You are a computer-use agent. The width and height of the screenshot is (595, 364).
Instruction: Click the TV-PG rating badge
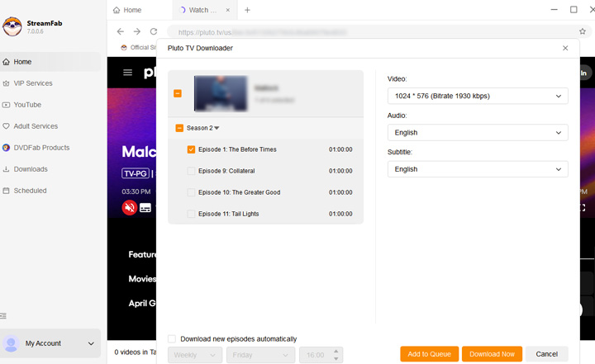[x=136, y=173]
